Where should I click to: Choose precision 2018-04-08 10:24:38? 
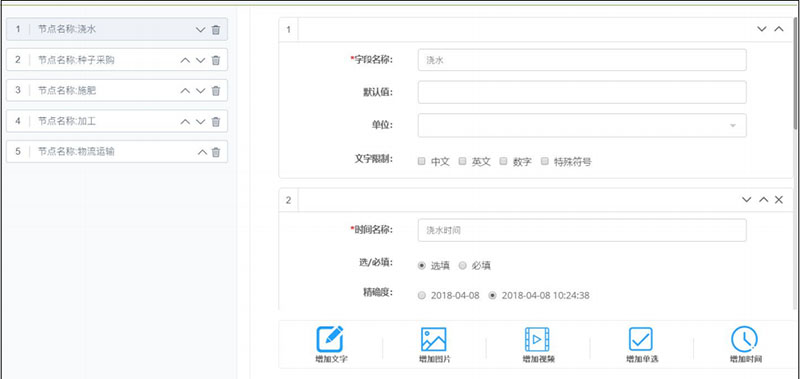[492, 295]
